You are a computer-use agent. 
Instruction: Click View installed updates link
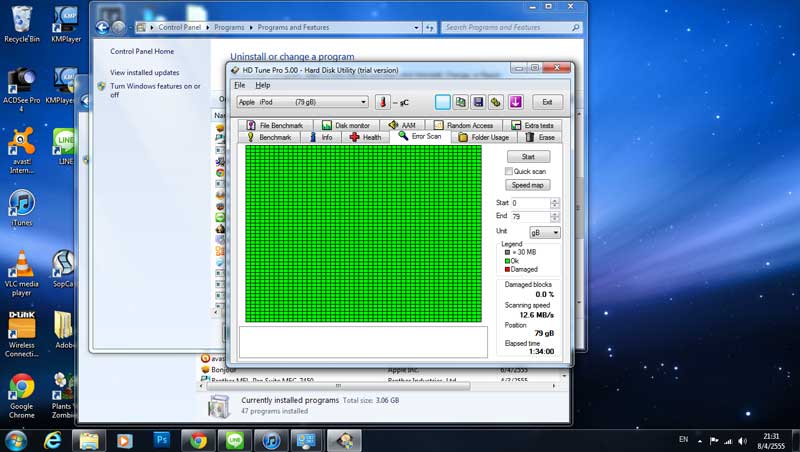click(145, 73)
